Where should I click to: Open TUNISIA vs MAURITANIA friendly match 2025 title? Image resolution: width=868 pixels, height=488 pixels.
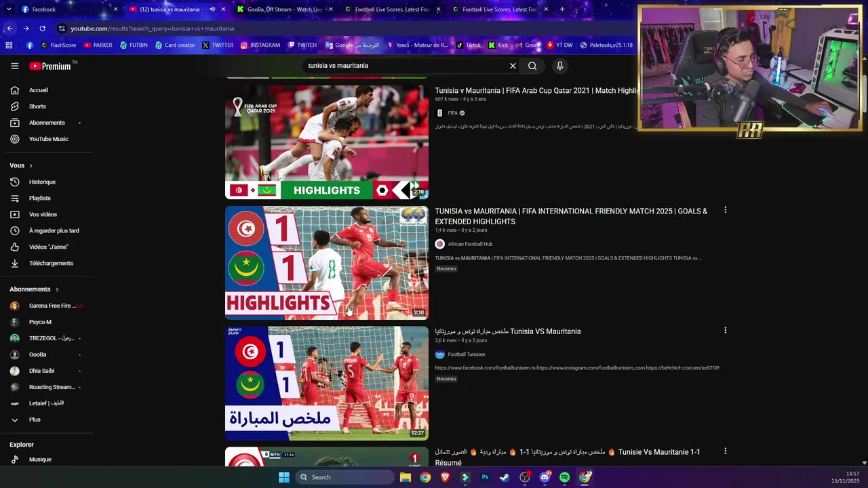click(571, 216)
